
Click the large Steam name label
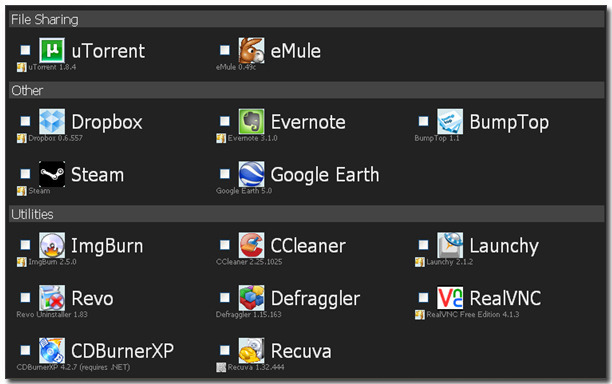[x=98, y=174]
